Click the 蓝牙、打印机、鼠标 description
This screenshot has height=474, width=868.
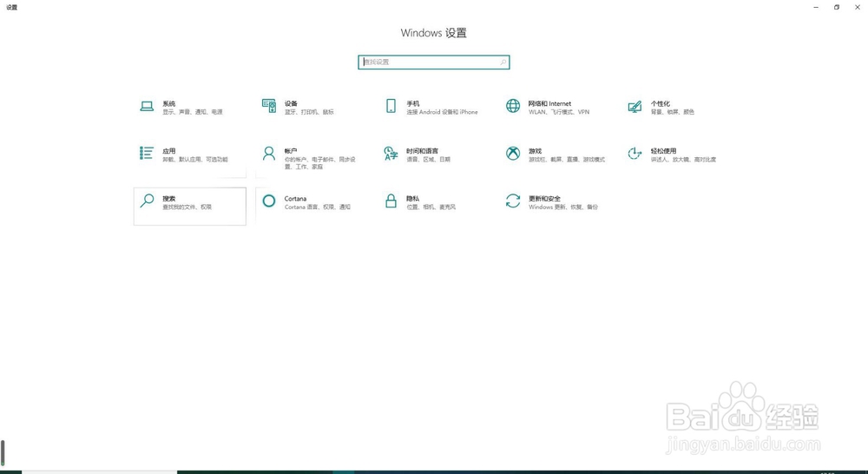(310, 112)
